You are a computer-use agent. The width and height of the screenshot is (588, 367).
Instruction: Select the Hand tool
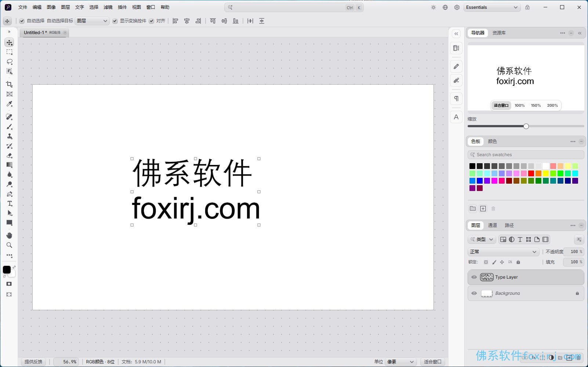point(10,235)
